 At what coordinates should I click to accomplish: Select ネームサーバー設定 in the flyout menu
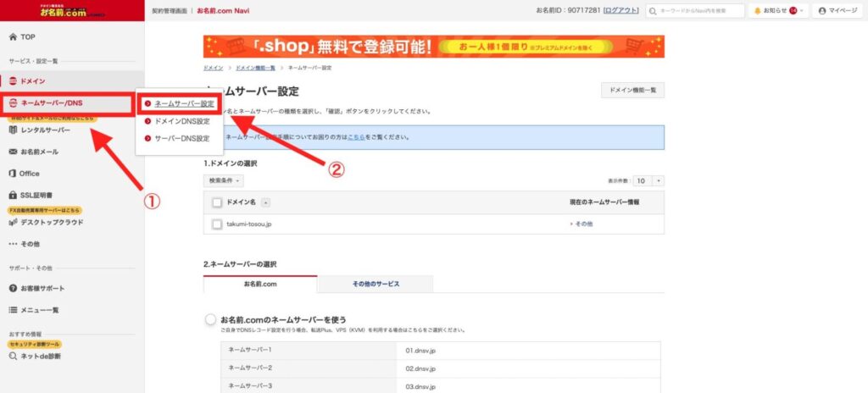(x=184, y=103)
